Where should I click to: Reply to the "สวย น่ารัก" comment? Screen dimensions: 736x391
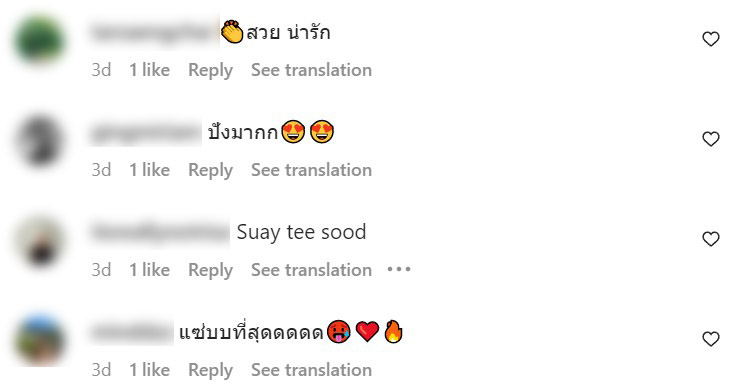[x=210, y=70]
